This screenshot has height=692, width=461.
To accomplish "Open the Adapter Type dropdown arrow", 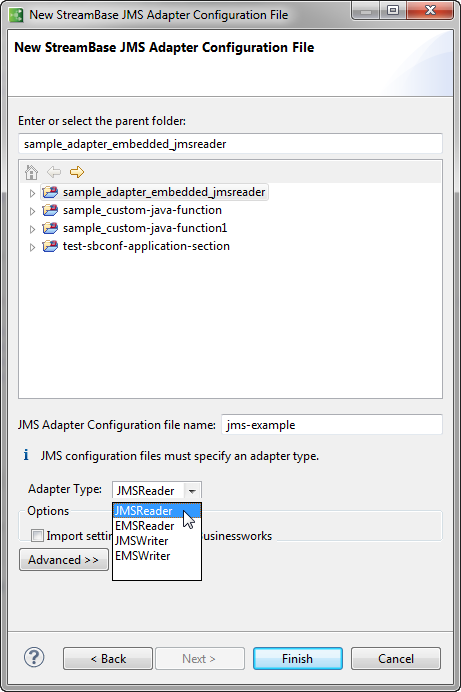I will [192, 491].
